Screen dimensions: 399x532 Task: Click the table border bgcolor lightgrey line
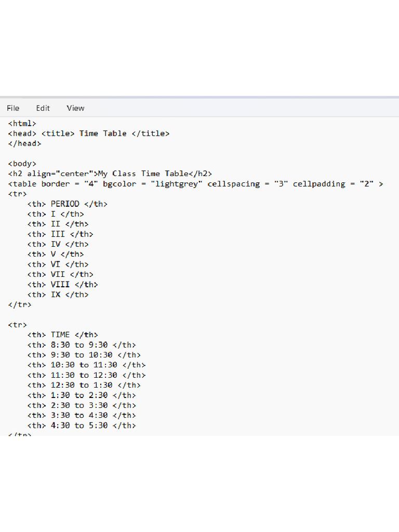coord(195,184)
